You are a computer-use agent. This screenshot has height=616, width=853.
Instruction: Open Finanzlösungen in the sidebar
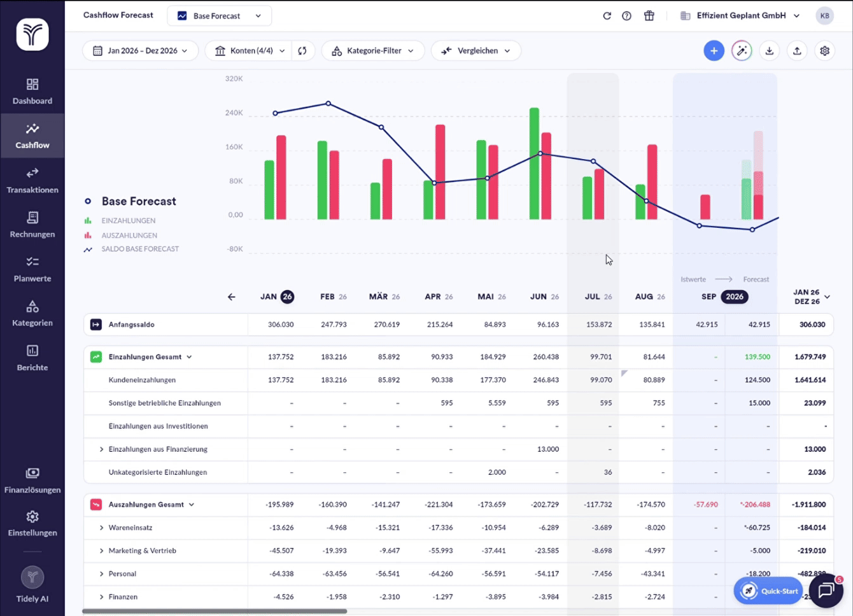click(32, 481)
